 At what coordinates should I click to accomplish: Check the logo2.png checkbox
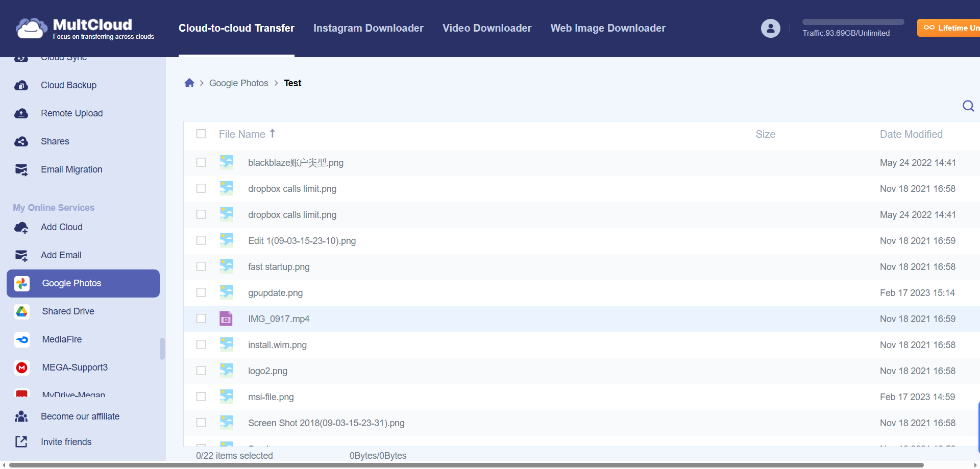pyautogui.click(x=201, y=371)
